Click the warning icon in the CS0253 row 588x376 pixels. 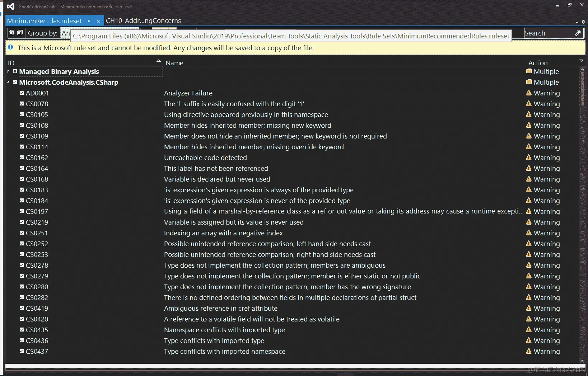coord(529,254)
